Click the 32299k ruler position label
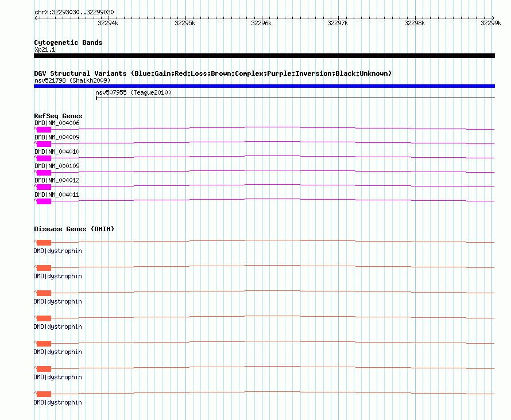The width and height of the screenshot is (511, 420). point(491,23)
